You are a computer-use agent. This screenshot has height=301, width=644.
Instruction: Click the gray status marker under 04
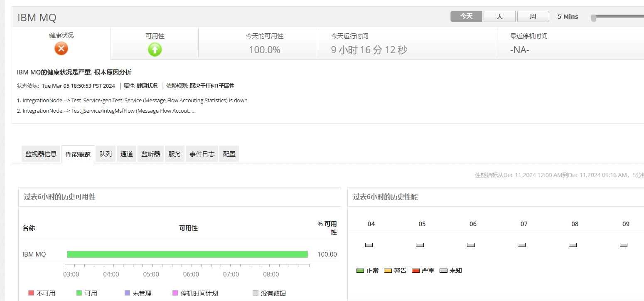point(369,245)
